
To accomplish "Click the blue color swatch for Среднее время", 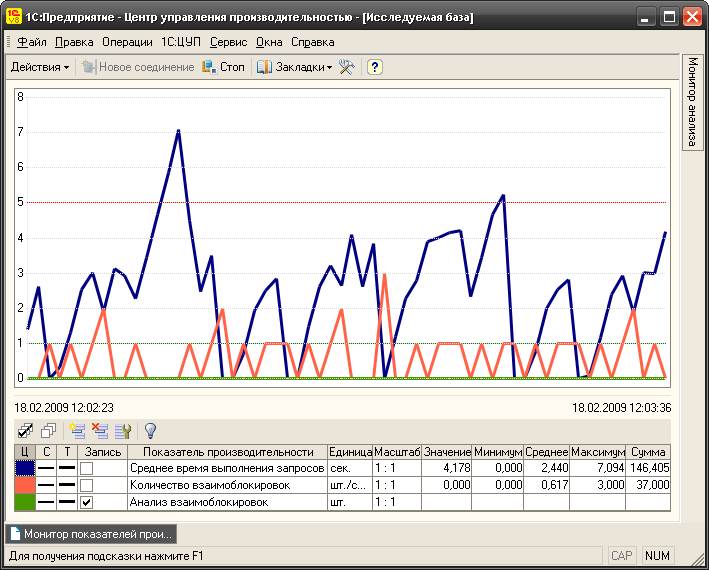I will click(x=25, y=468).
